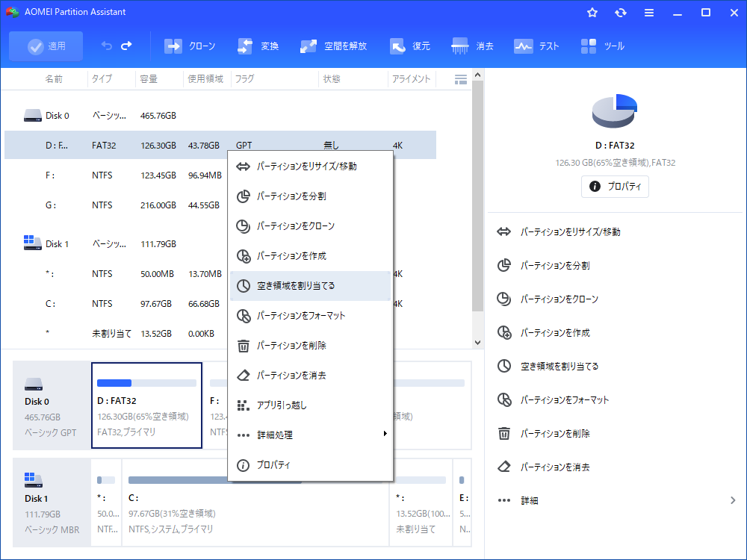Open the hamburger menu in title bar
The width and height of the screenshot is (747, 560).
[x=649, y=13]
